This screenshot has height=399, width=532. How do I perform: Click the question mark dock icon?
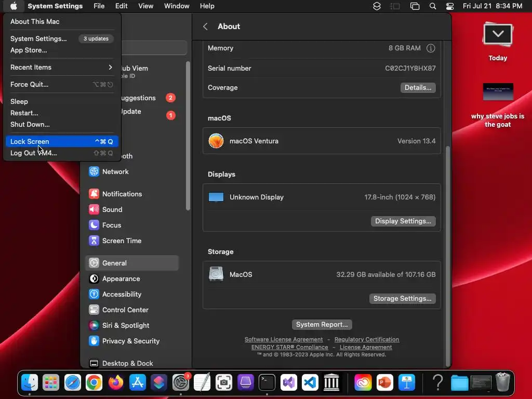point(438,382)
